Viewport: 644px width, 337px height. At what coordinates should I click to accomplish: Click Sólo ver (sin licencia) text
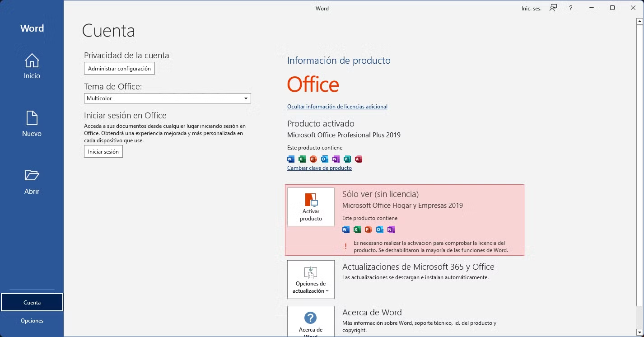(x=380, y=194)
